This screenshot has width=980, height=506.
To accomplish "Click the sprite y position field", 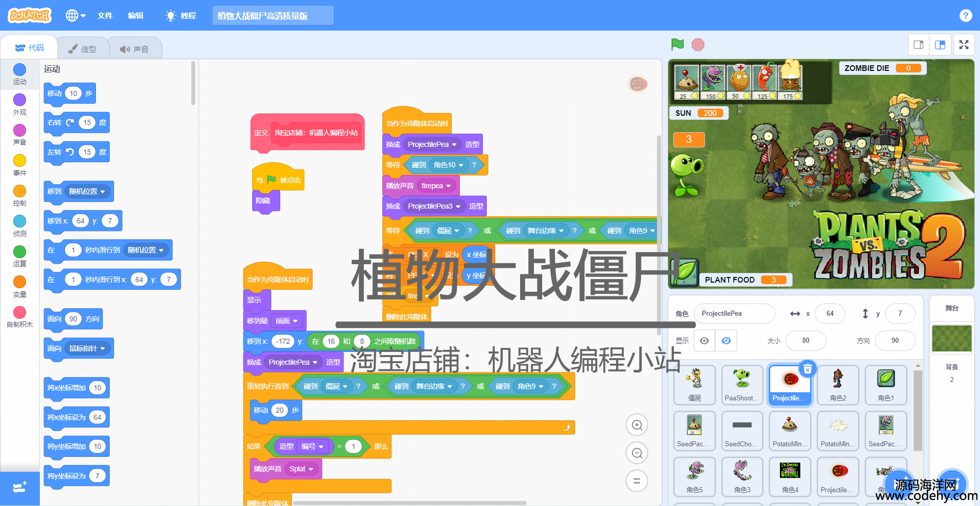I will tap(900, 314).
